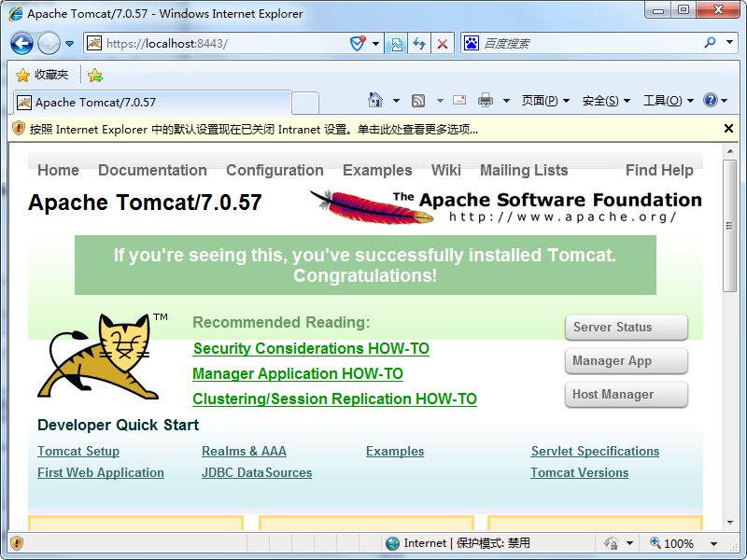Click the status bar privacy lock icon
Viewport: 747px width, 560px height.
[x=611, y=543]
